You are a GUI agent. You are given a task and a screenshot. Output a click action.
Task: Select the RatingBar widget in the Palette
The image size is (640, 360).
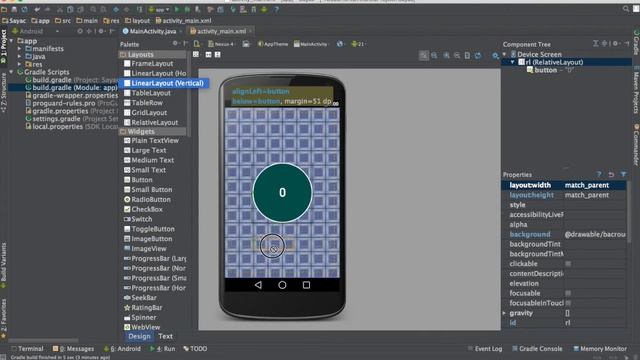pyautogui.click(x=143, y=307)
